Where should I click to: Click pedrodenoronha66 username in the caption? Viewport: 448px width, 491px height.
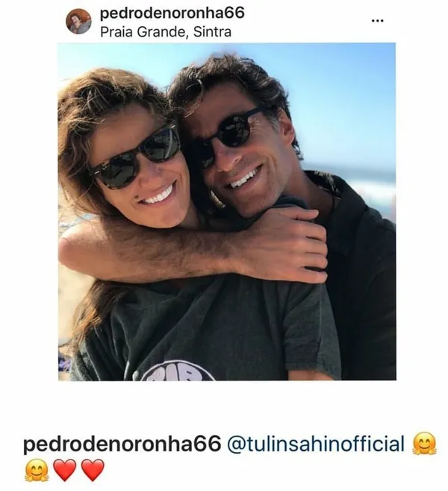tap(122, 444)
